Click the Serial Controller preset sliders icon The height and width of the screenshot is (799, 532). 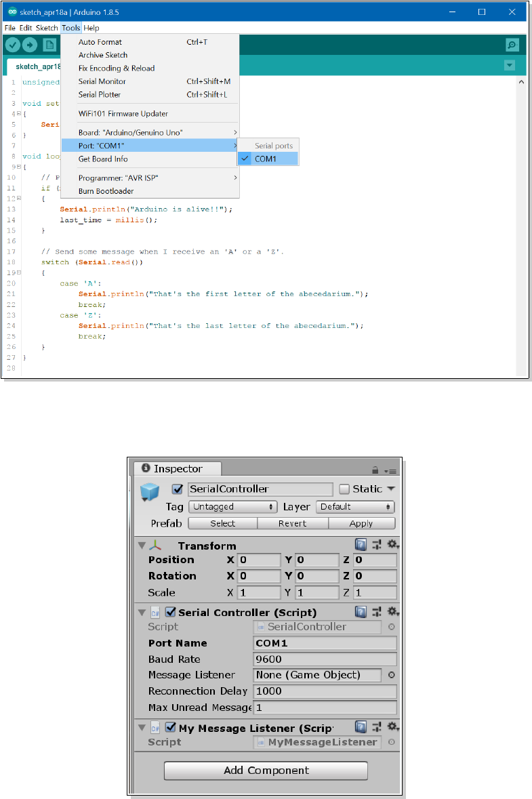[377, 612]
